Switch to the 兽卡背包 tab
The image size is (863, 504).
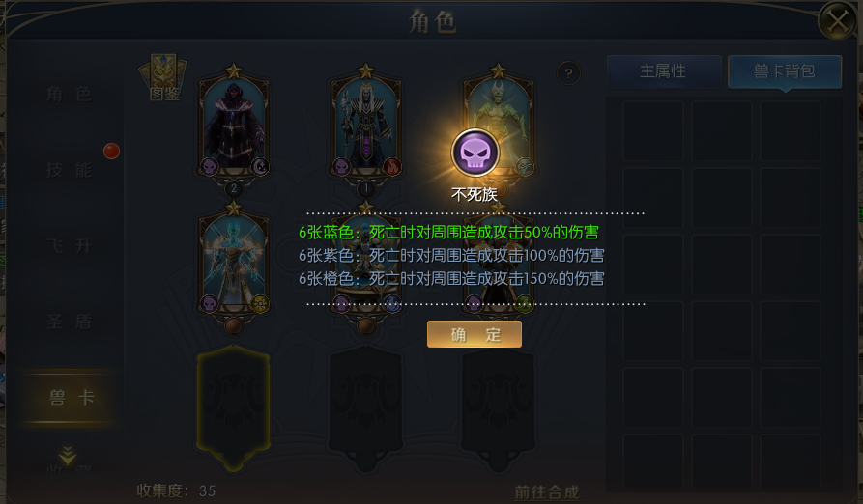coord(785,71)
